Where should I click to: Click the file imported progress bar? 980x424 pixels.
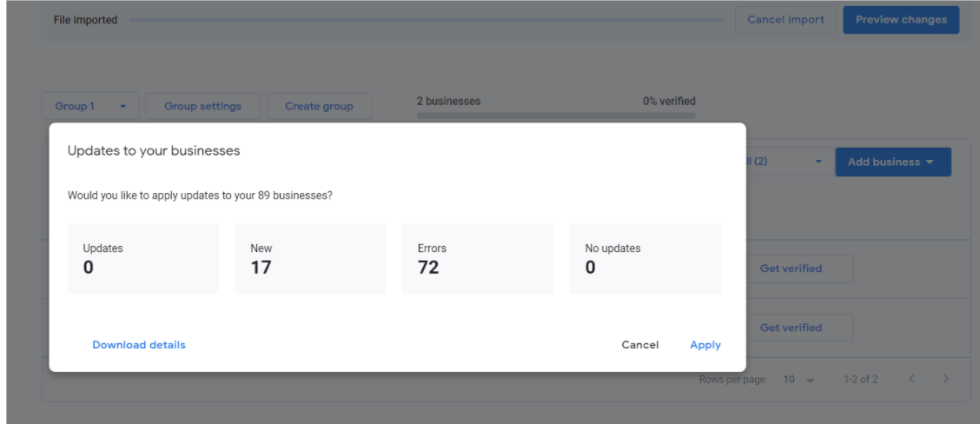tap(427, 20)
